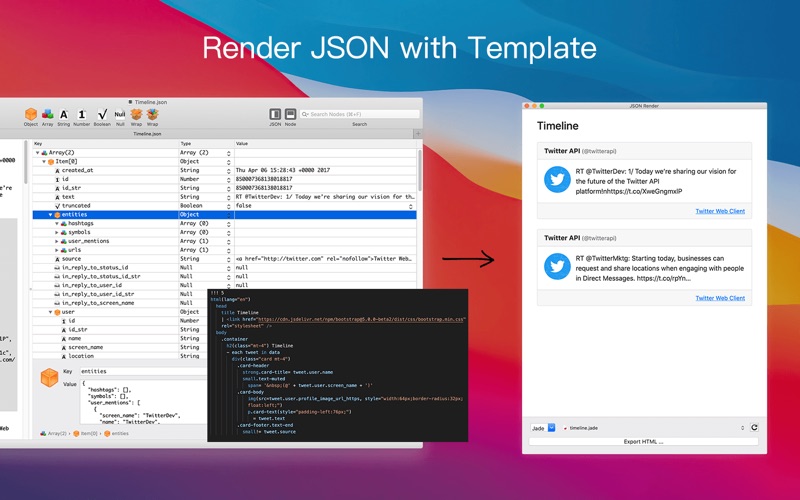
Task: Add a Boolean node from toolbar
Action: pyautogui.click(x=102, y=116)
